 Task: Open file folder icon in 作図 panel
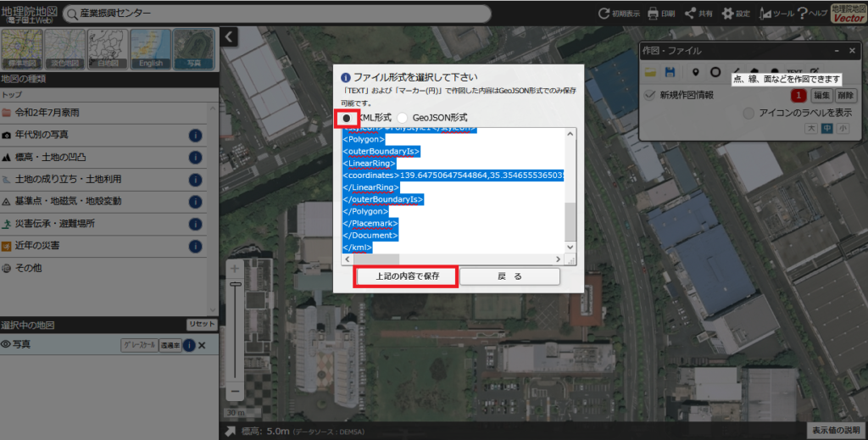(x=650, y=72)
